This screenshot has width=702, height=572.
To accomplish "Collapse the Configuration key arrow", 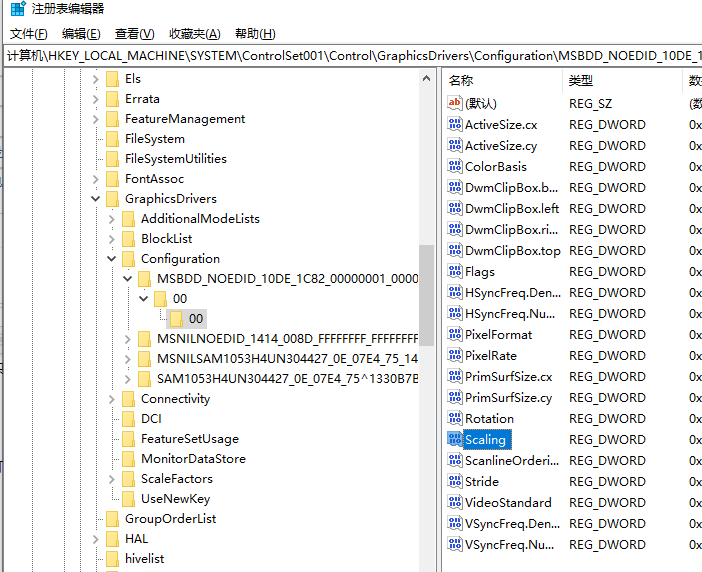I will click(x=112, y=259).
